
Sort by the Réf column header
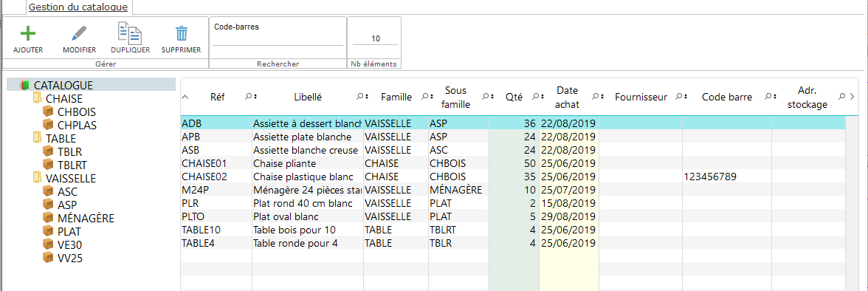pos(218,97)
